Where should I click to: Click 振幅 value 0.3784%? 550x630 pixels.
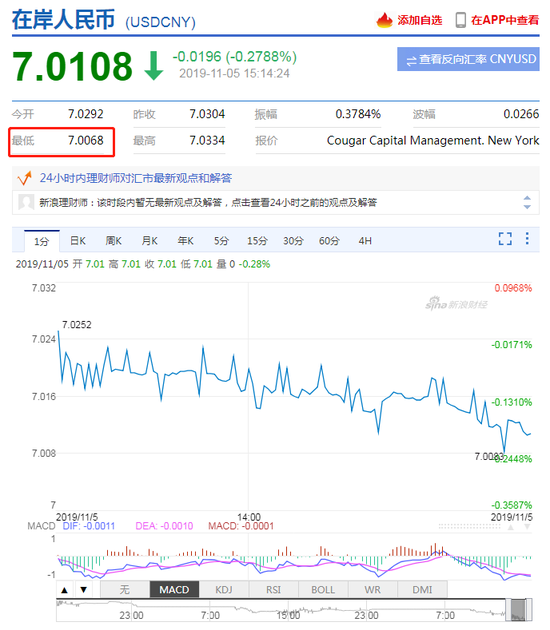pyautogui.click(x=358, y=114)
